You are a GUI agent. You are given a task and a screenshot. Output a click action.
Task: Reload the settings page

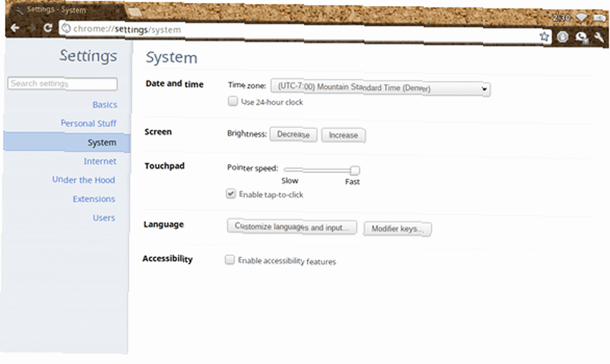tap(48, 27)
